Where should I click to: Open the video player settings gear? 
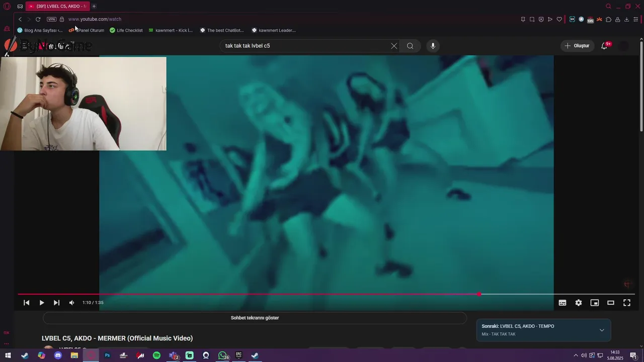pos(579,303)
